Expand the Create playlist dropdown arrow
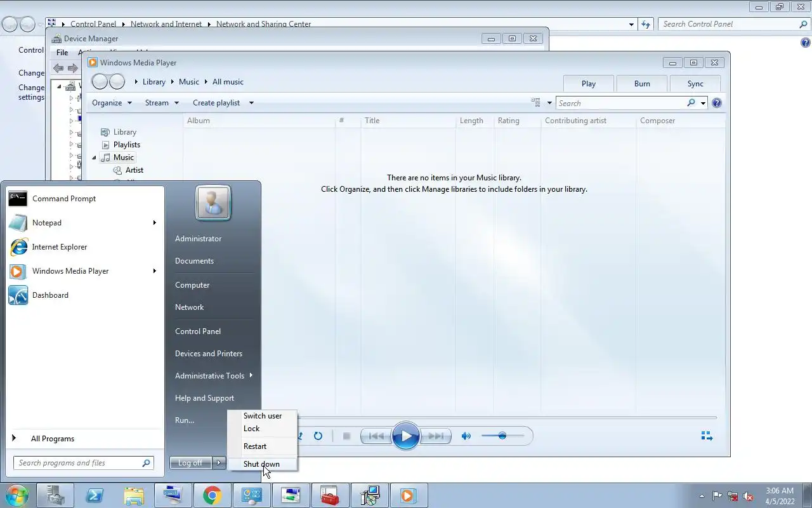This screenshot has width=812, height=508. pyautogui.click(x=251, y=103)
